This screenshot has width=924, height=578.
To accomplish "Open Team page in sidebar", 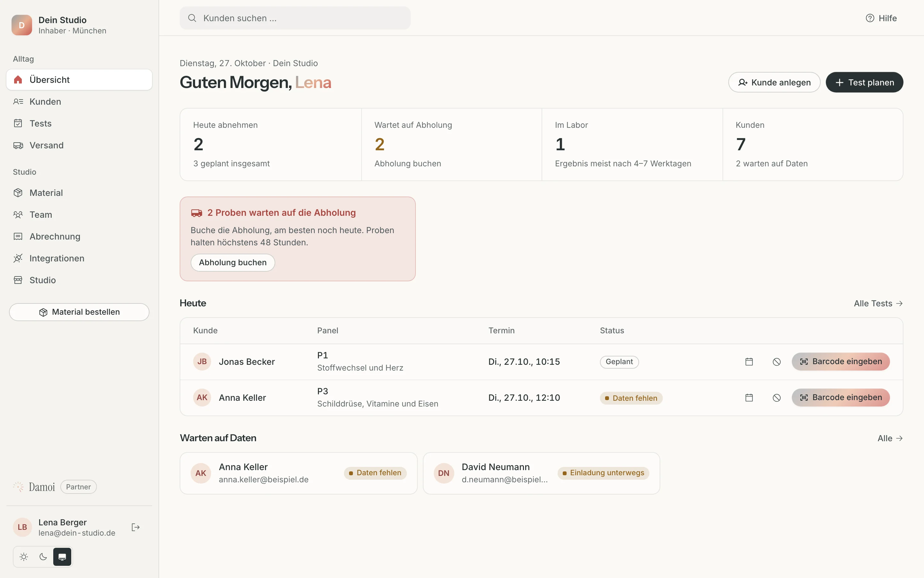I will tap(79, 215).
